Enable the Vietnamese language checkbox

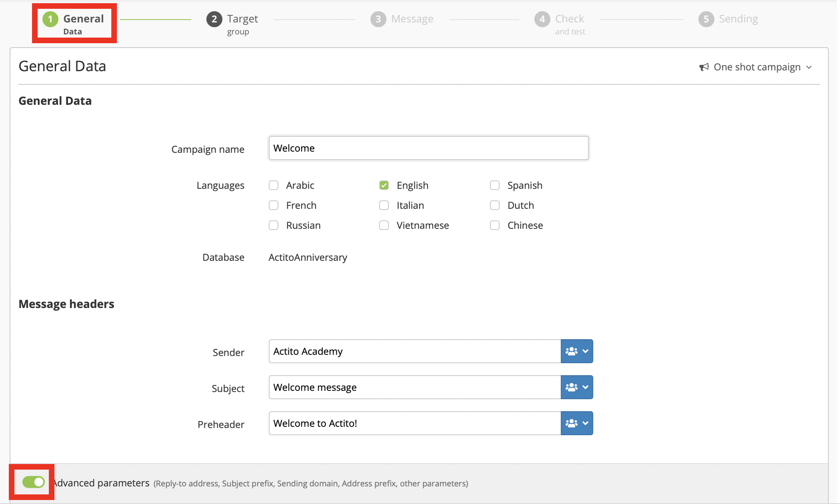click(x=384, y=225)
